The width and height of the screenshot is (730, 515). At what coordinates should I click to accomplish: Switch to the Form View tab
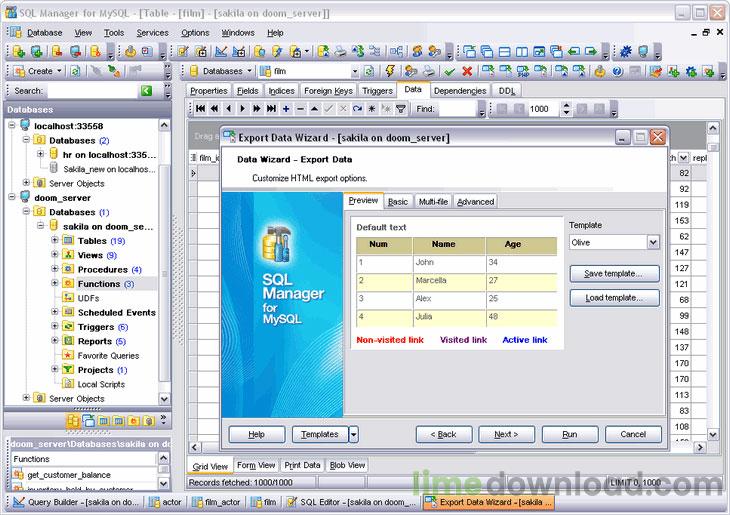click(256, 465)
